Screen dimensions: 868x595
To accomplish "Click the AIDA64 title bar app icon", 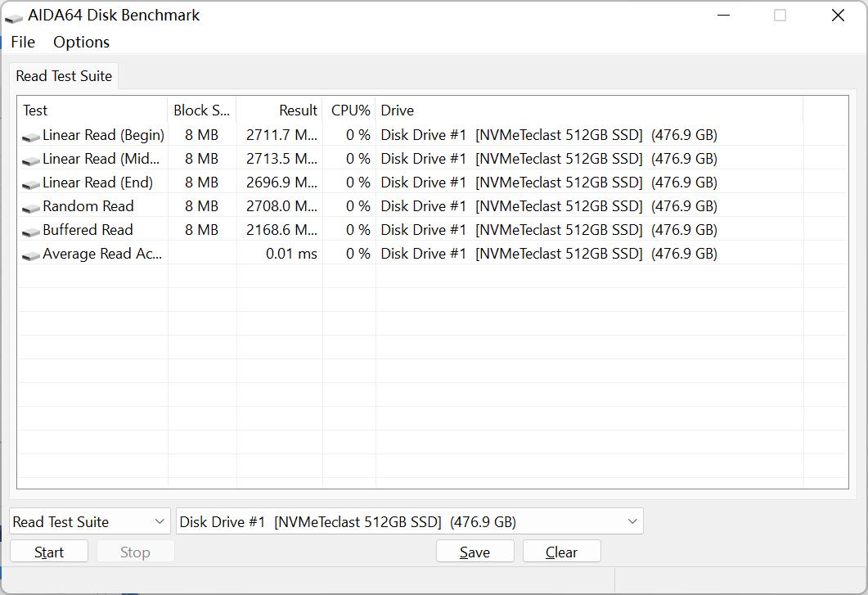I will tap(13, 17).
